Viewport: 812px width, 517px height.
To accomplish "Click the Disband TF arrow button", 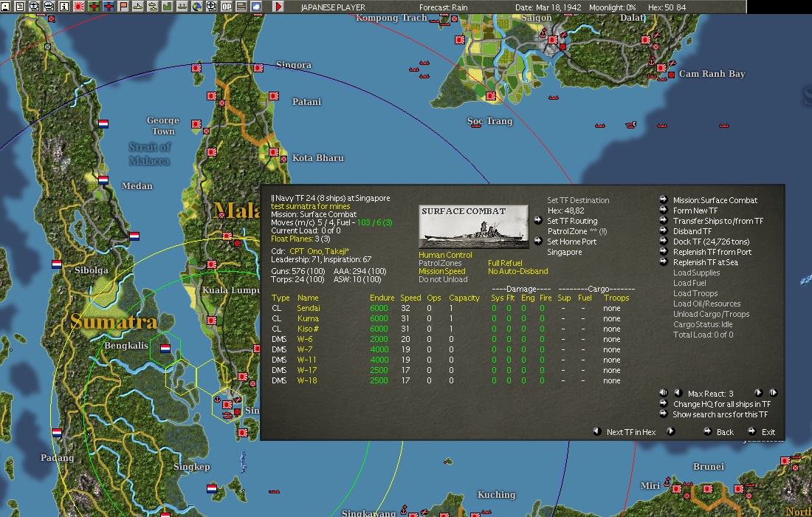I will tap(664, 230).
